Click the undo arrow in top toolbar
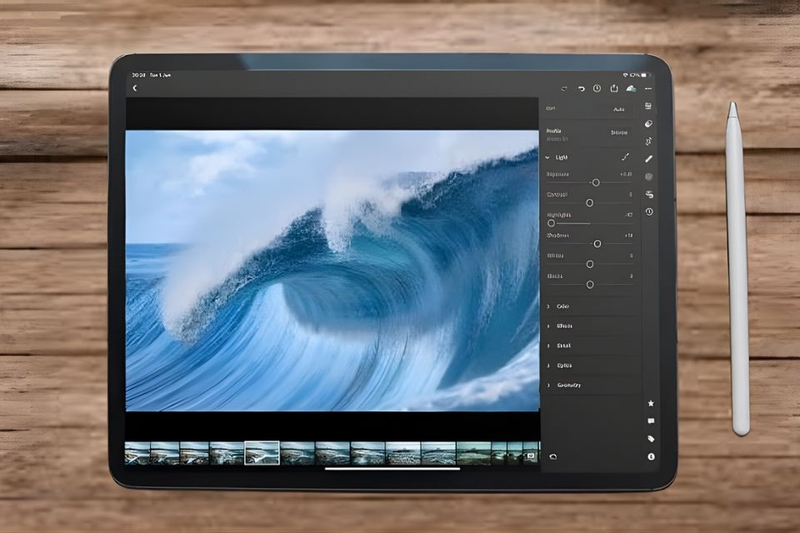Image resolution: width=800 pixels, height=533 pixels. 581,89
